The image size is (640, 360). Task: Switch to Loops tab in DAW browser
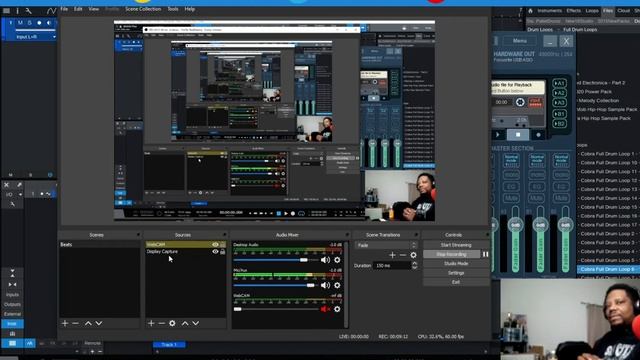point(592,11)
